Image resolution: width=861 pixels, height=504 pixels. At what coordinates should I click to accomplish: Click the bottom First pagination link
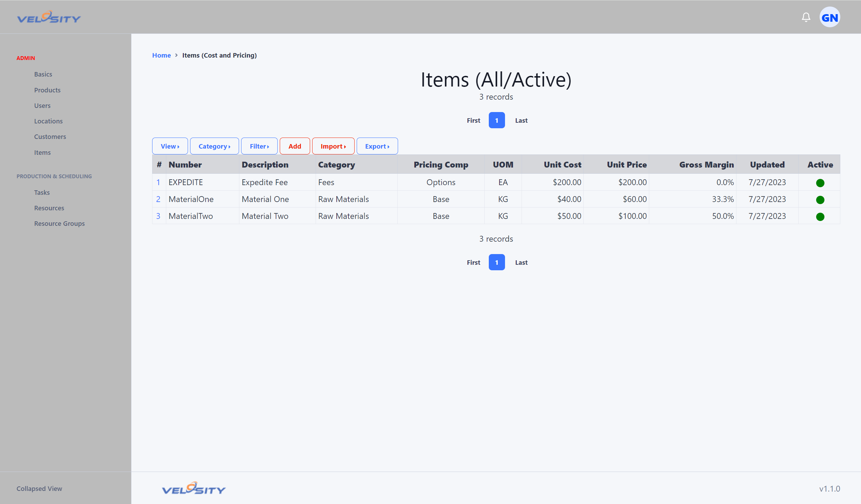point(473,262)
